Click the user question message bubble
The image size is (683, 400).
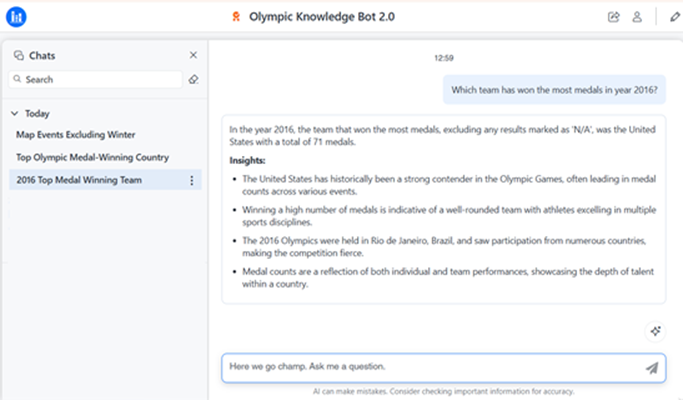click(x=554, y=89)
